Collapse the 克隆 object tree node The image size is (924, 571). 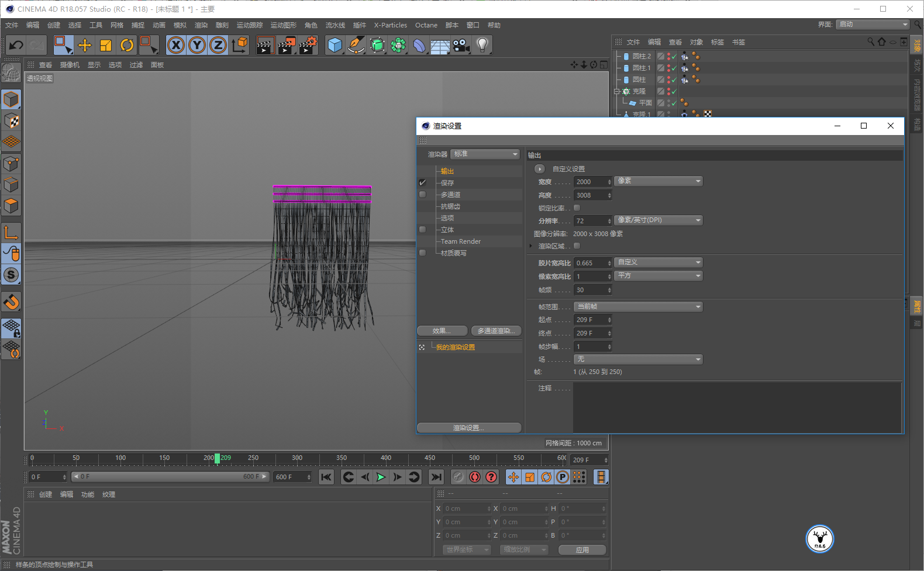[616, 92]
